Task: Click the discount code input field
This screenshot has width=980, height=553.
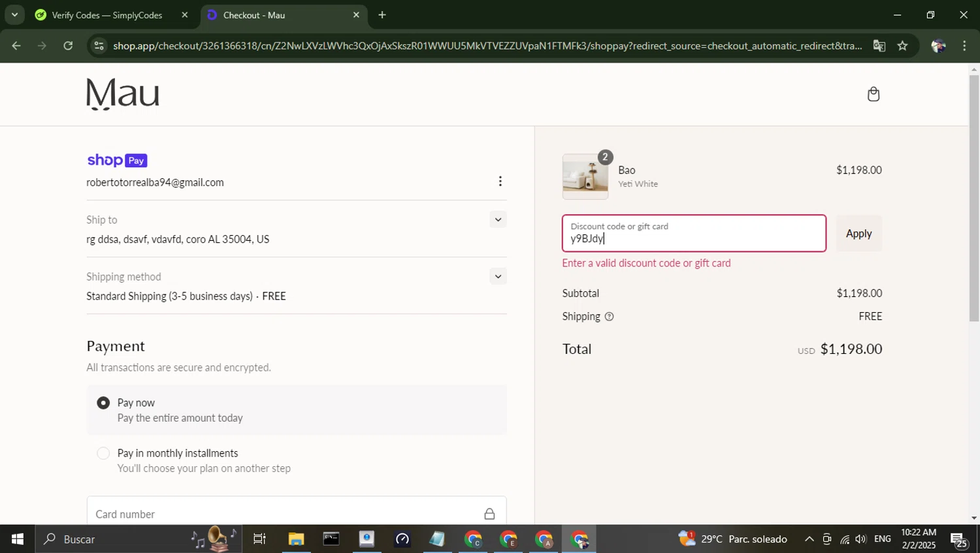Action: (x=694, y=233)
